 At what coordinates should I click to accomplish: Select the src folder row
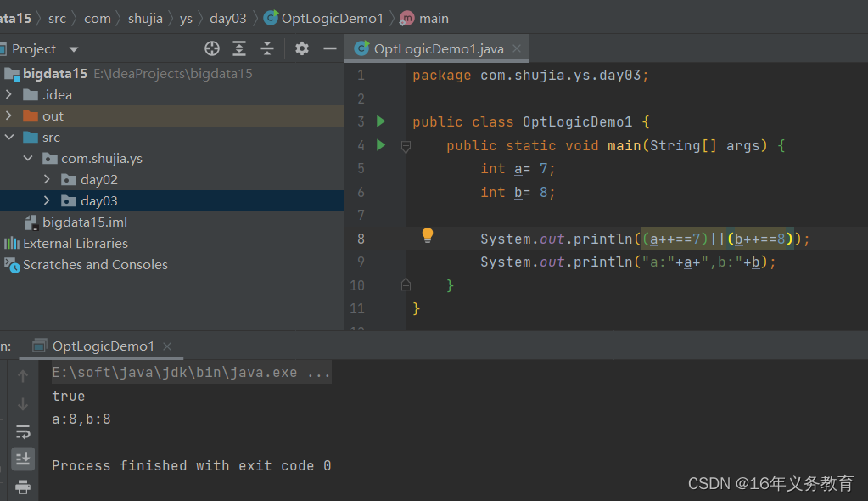(171, 137)
